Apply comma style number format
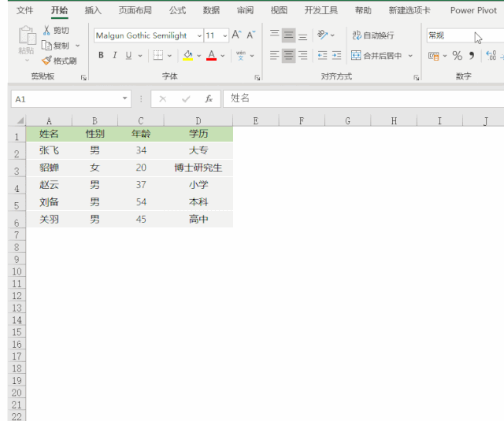The image size is (504, 421). [472, 56]
